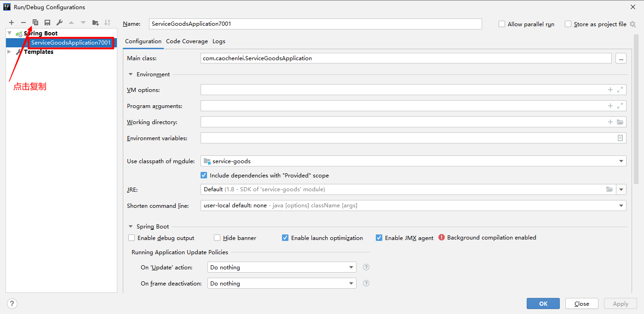Uncheck Include dependencies with Provided scope
644x314 pixels.
(x=204, y=175)
